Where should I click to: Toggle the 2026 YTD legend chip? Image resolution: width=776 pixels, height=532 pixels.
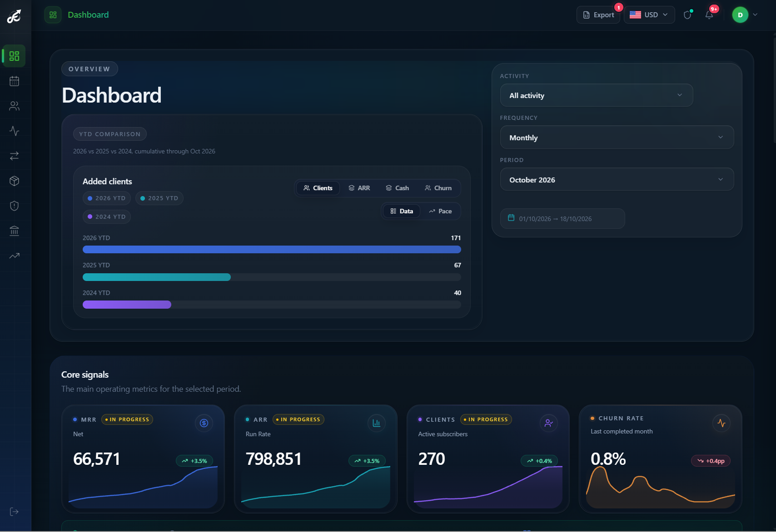tap(107, 198)
